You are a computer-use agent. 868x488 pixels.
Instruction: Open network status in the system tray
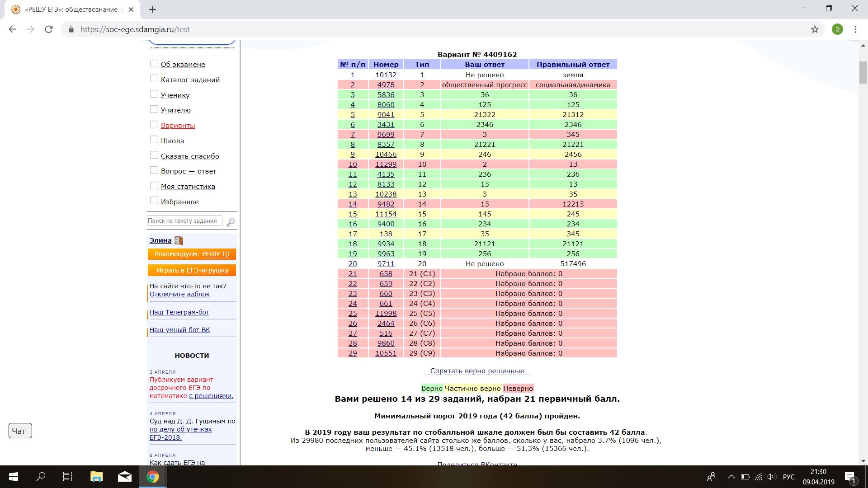click(759, 477)
